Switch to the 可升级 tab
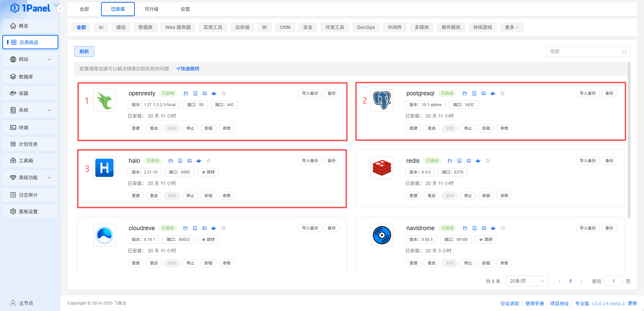This screenshot has width=644, height=311. tap(151, 9)
